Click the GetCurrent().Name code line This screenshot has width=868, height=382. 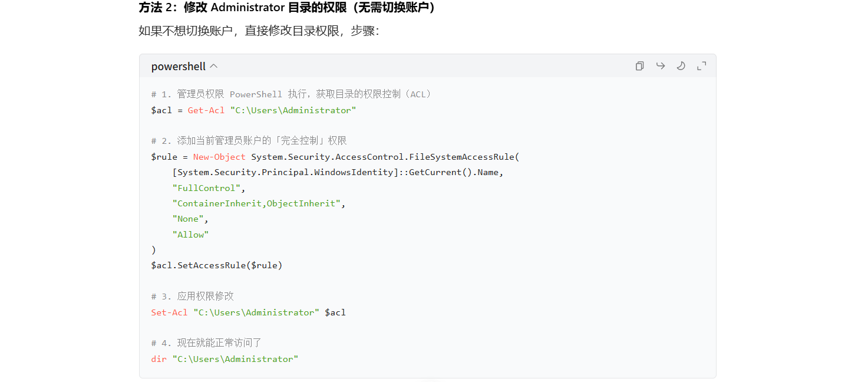[338, 173]
